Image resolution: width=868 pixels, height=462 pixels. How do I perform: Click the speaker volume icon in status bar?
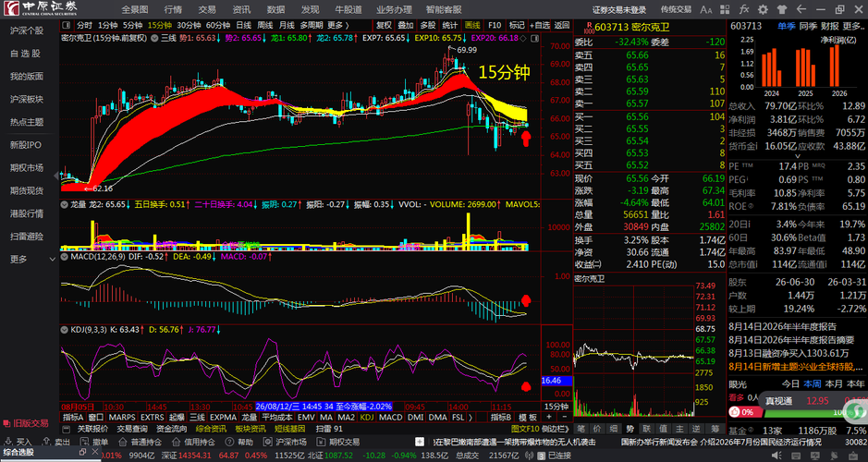coord(777,456)
